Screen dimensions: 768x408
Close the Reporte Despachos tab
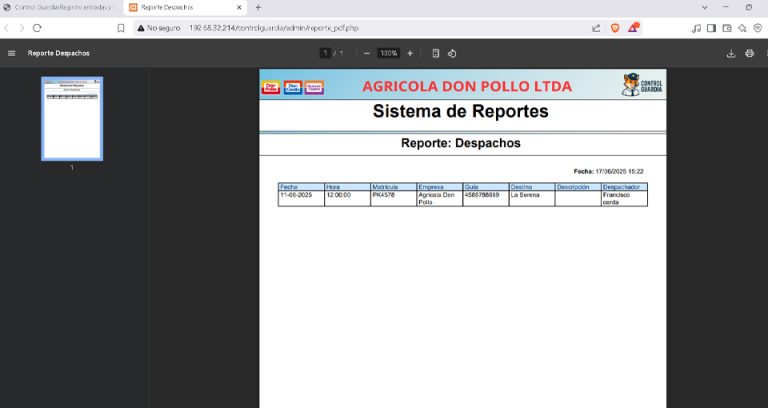click(239, 8)
